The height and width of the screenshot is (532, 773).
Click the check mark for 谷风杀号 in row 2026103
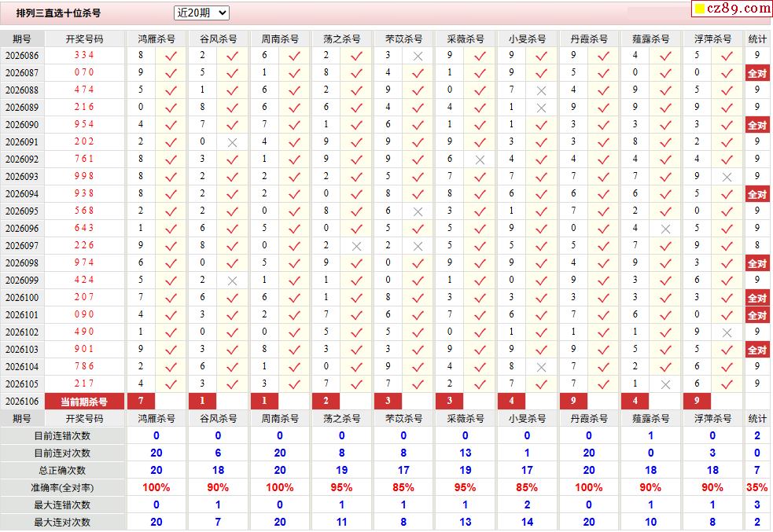pyautogui.click(x=232, y=350)
